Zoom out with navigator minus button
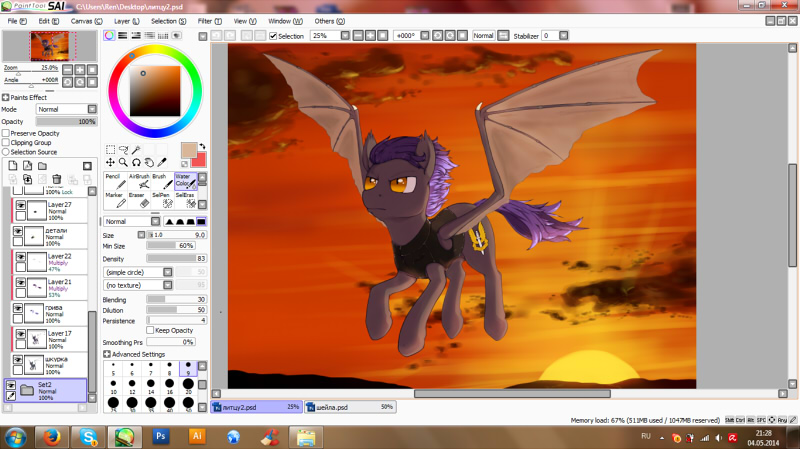Screen dimensions: 800x449 pos(67,69)
